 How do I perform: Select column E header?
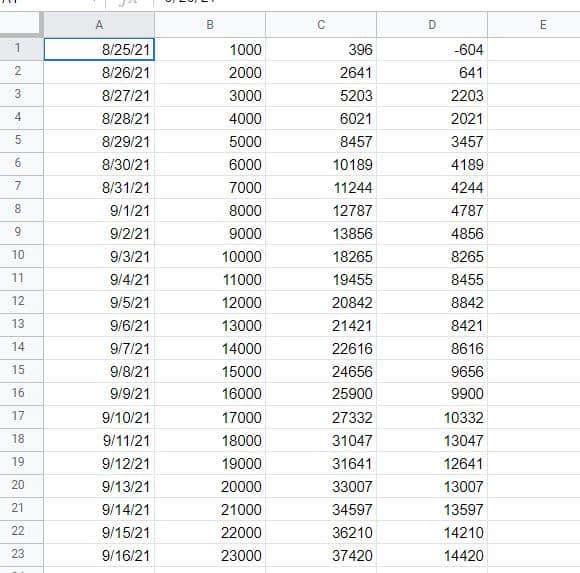click(534, 25)
